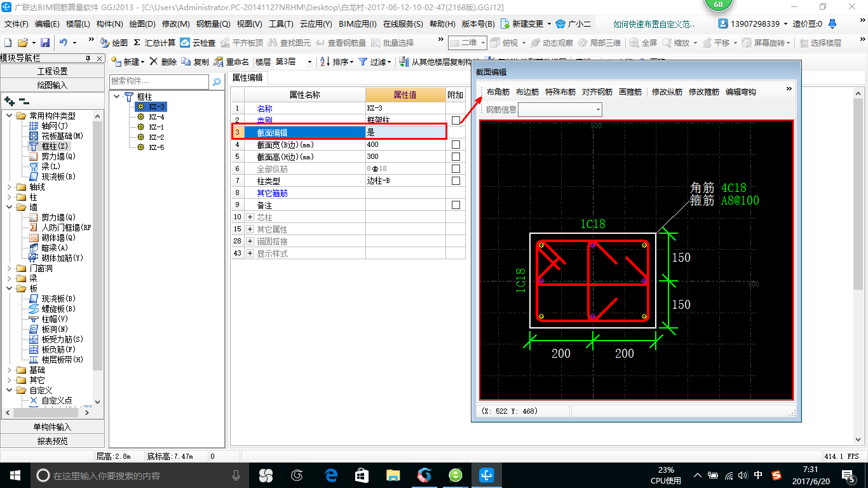Click 修改纵筋 in the section editor
The height and width of the screenshot is (488, 868).
[x=667, y=92]
